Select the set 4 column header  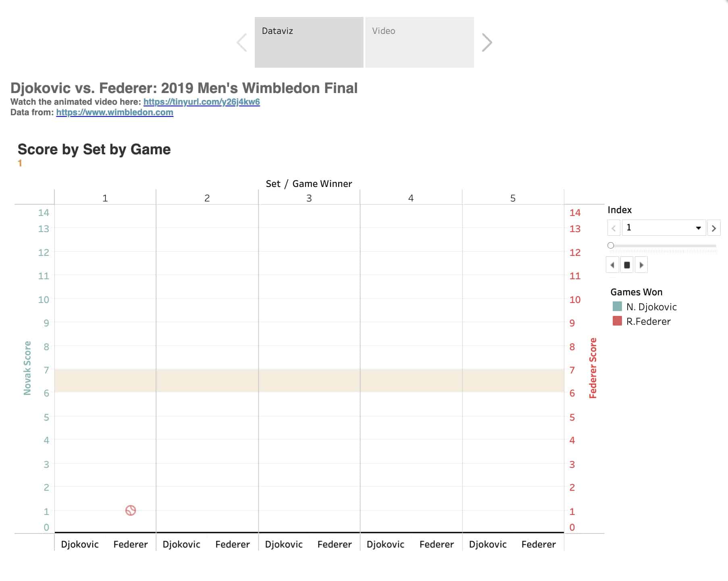coord(411,198)
